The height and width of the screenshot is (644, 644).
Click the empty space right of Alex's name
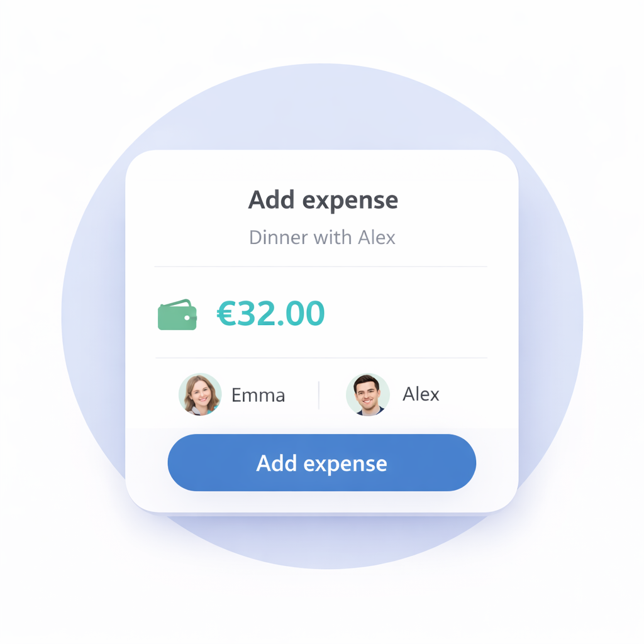[x=478, y=394]
